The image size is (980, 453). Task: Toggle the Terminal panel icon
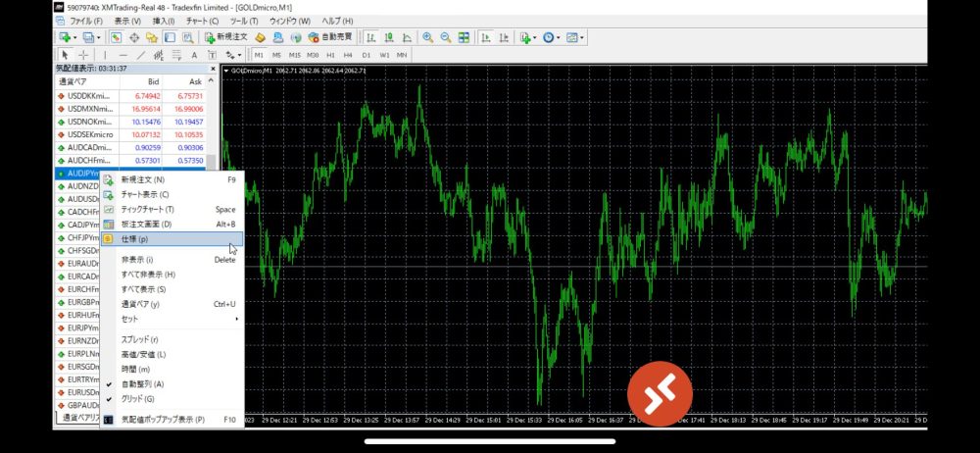(169, 37)
